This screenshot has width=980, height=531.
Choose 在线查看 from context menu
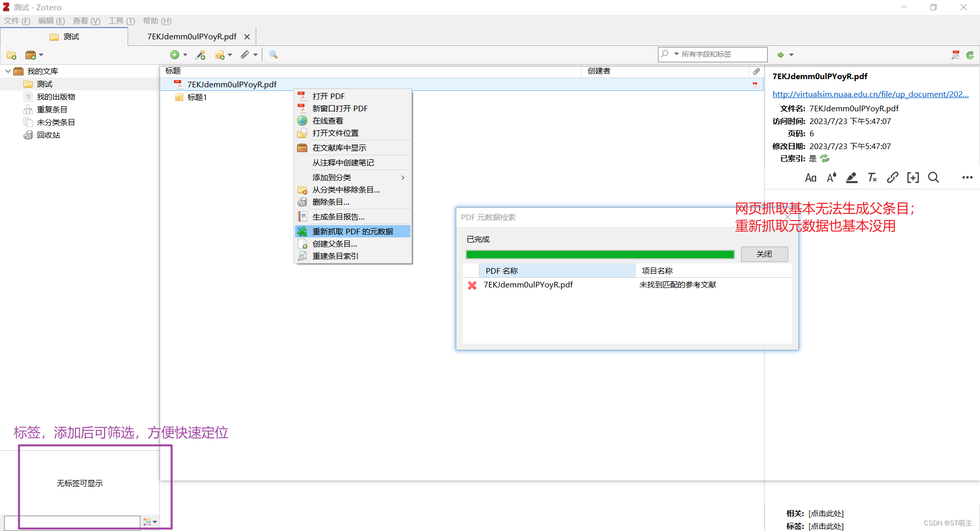[353, 120]
